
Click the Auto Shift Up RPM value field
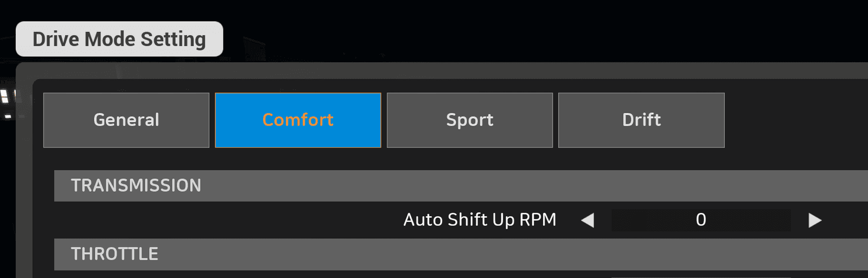(701, 220)
